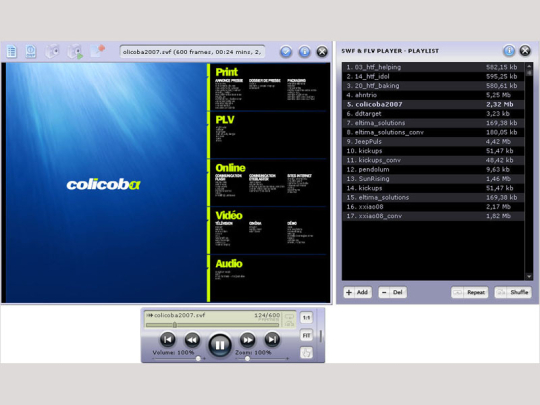The height and width of the screenshot is (405, 540).
Task: Toggle the Repeat playlist mode
Action: (x=469, y=292)
